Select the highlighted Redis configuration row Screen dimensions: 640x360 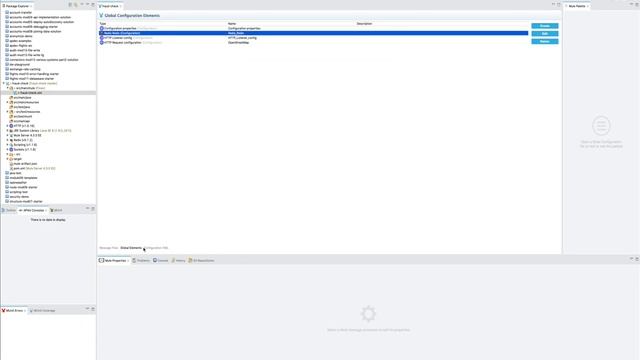[x=313, y=33]
